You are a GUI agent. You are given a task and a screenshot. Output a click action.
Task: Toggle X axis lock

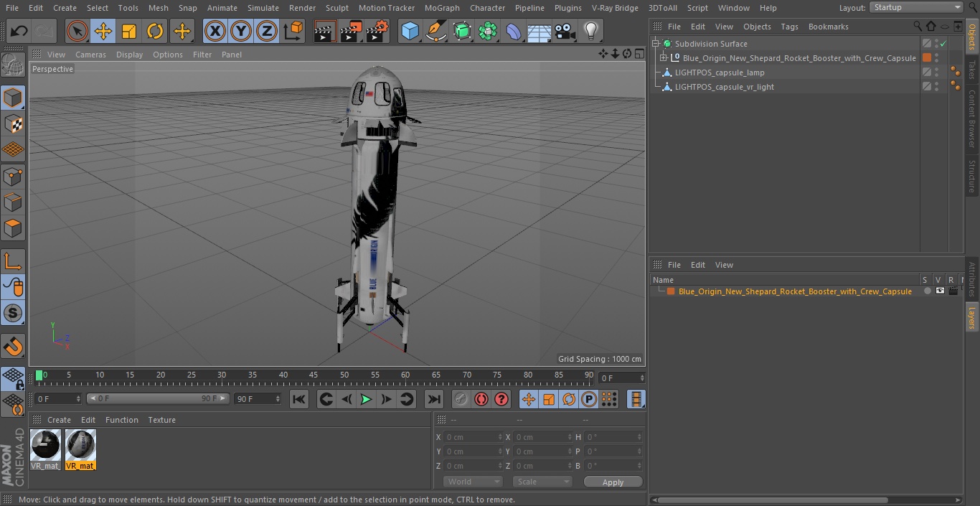click(215, 31)
